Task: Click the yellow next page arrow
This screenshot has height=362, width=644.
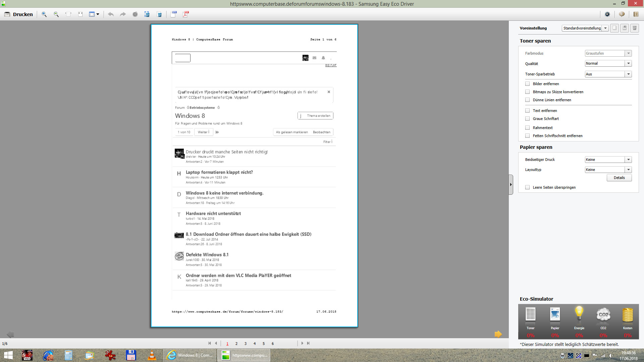Action: [x=498, y=334]
